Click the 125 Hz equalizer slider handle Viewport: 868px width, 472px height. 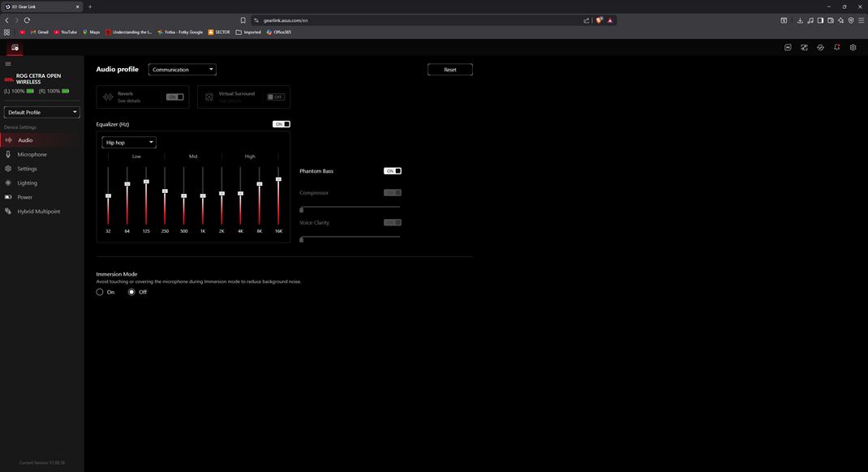[146, 182]
